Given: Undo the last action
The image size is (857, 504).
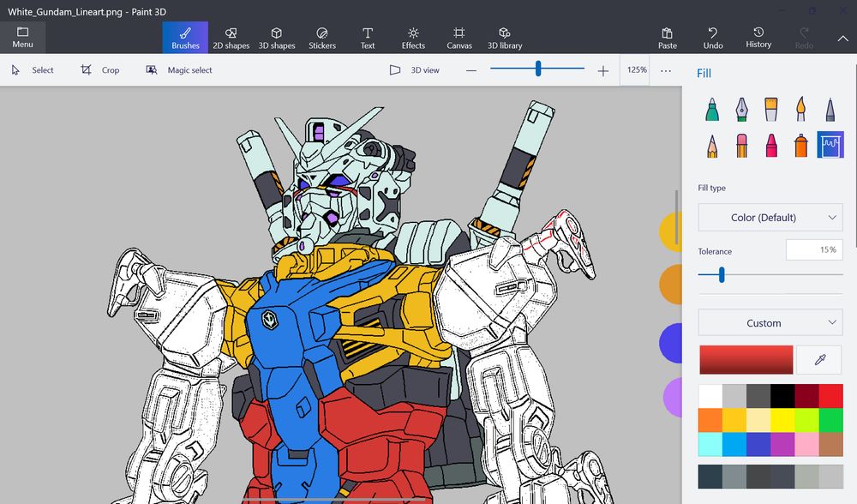Looking at the screenshot, I should pos(713,37).
